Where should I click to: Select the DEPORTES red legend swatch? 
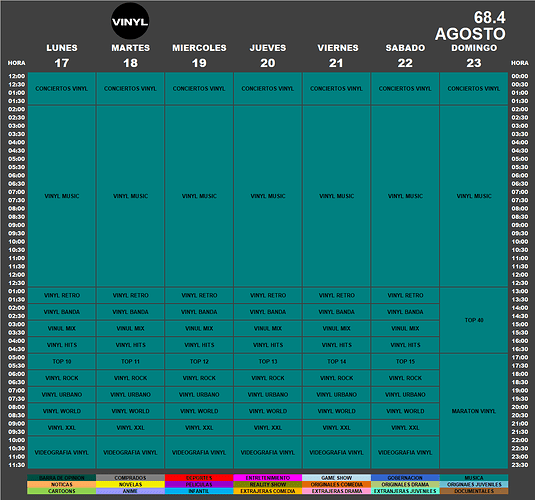pyautogui.click(x=199, y=478)
